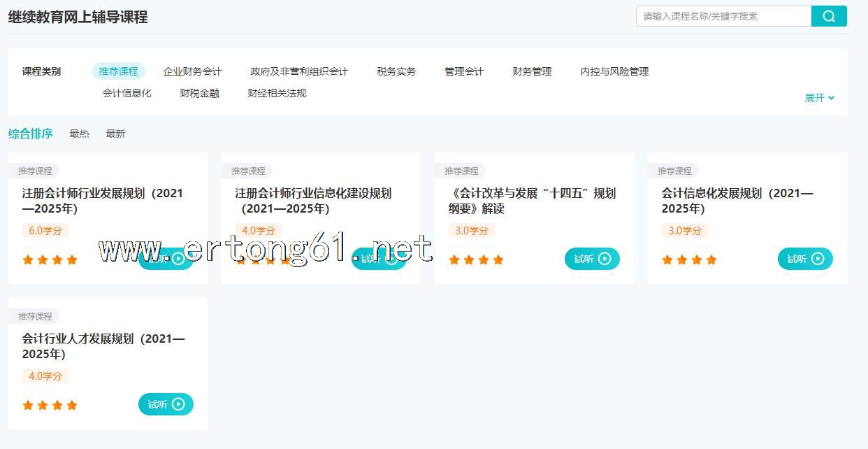Click play icon for 会计信息化发展规划 course

pyautogui.click(x=818, y=259)
